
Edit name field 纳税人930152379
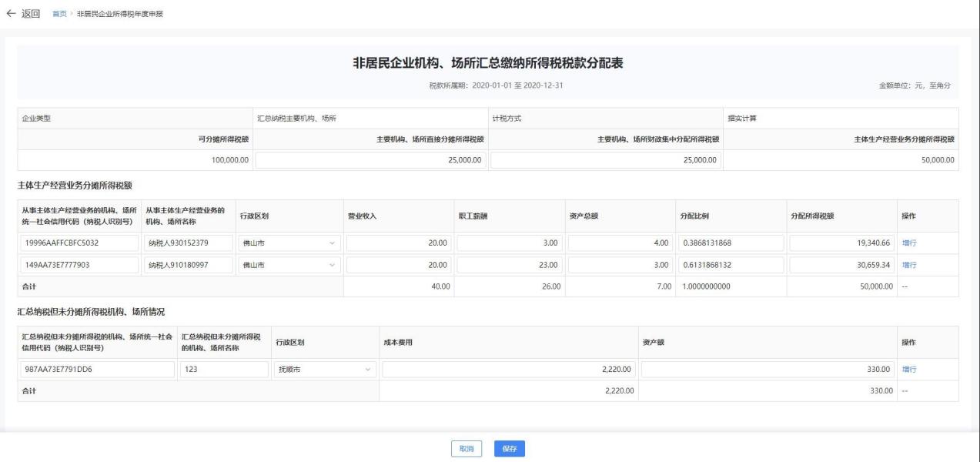click(x=189, y=243)
